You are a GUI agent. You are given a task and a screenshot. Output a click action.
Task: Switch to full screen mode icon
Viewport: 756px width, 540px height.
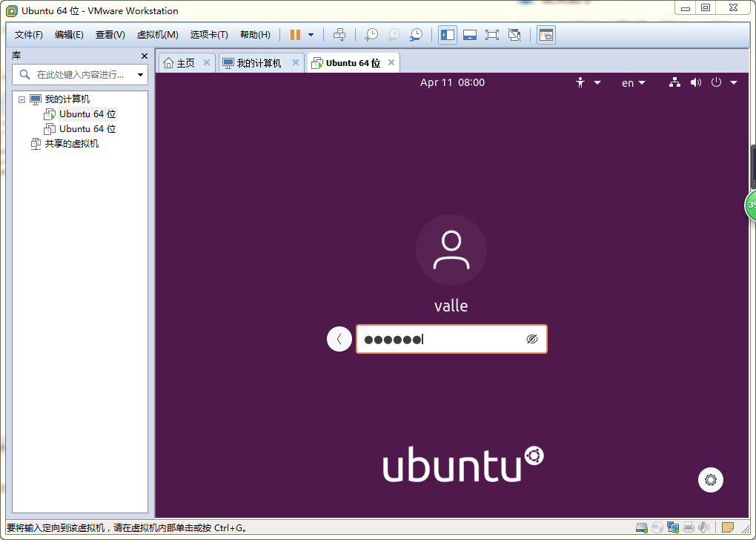492,35
